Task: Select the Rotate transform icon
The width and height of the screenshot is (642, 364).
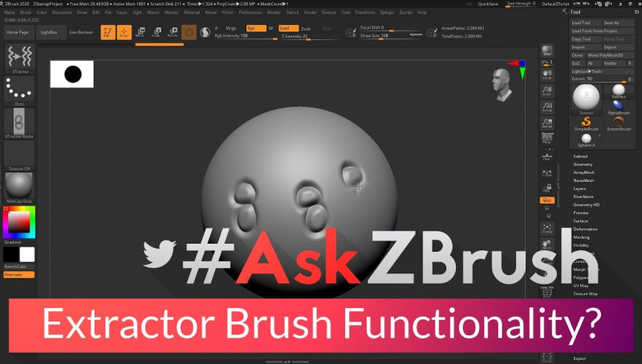Action: (x=173, y=32)
